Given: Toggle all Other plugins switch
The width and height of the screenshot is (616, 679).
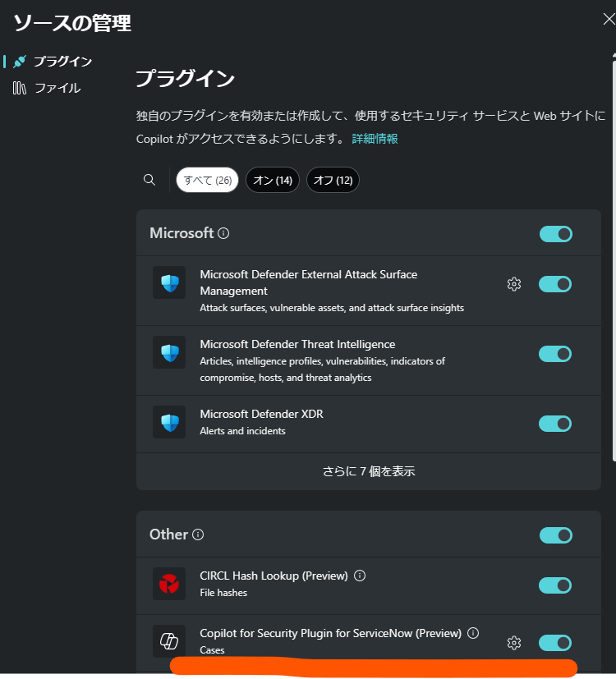Looking at the screenshot, I should pos(556,535).
